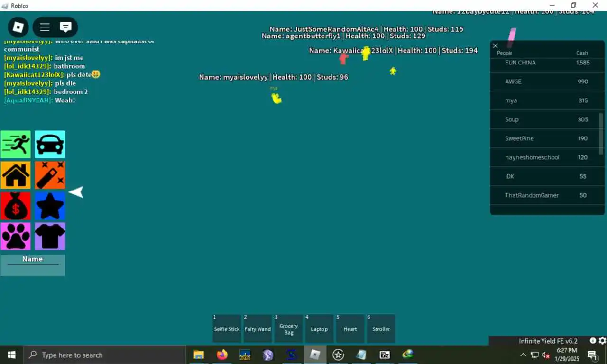Screen dimensions: 607x364
Task: Open the 7-Zip taskbar icon
Action: click(385, 355)
